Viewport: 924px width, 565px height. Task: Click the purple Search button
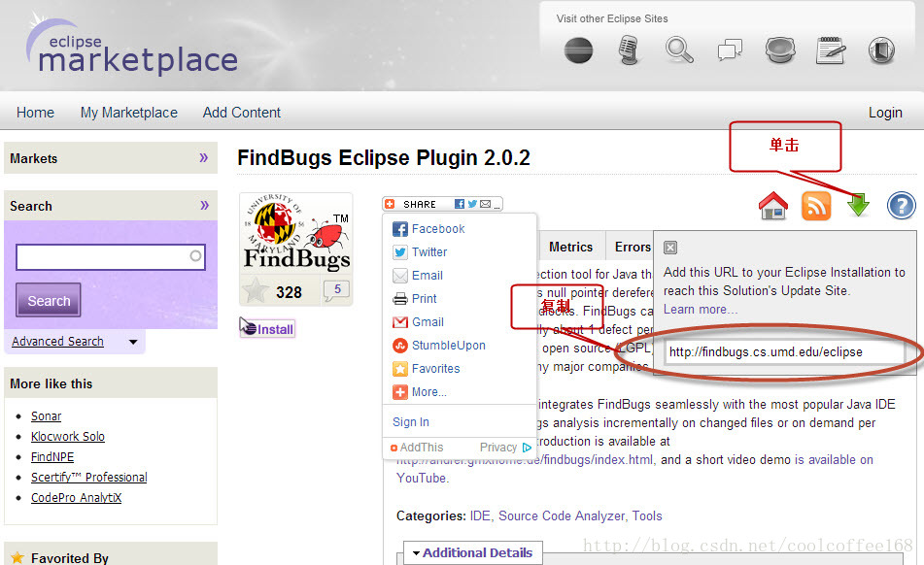pyautogui.click(x=49, y=300)
